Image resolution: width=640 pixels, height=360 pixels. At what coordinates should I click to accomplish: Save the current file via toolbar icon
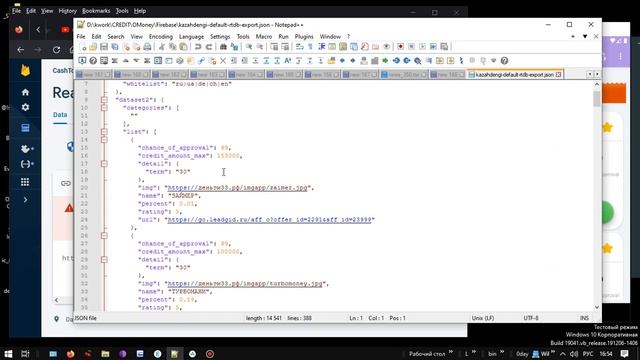pyautogui.click(x=104, y=47)
